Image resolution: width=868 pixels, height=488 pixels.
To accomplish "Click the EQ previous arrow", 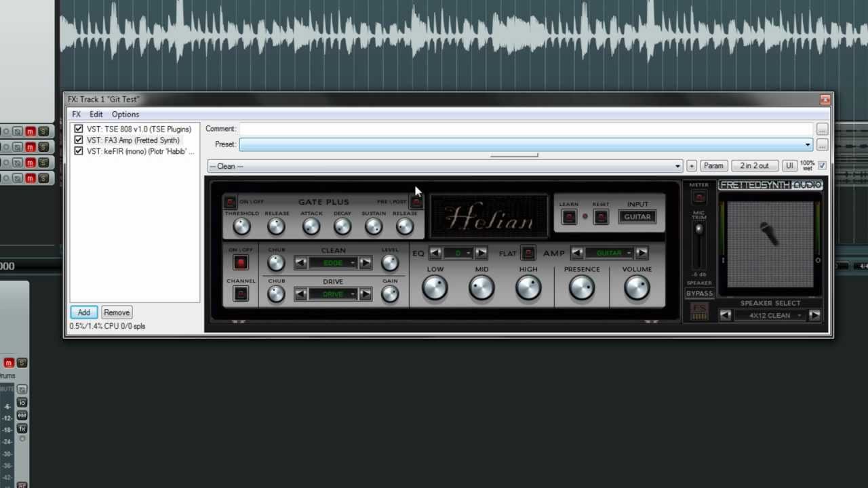I will click(x=435, y=253).
